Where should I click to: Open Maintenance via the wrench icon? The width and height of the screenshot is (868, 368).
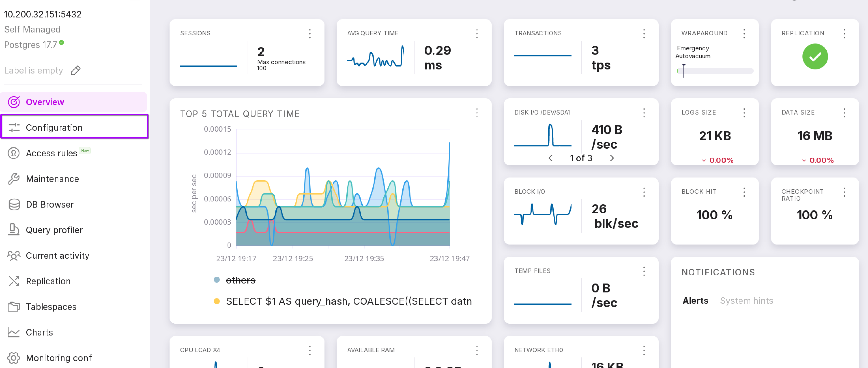14,179
